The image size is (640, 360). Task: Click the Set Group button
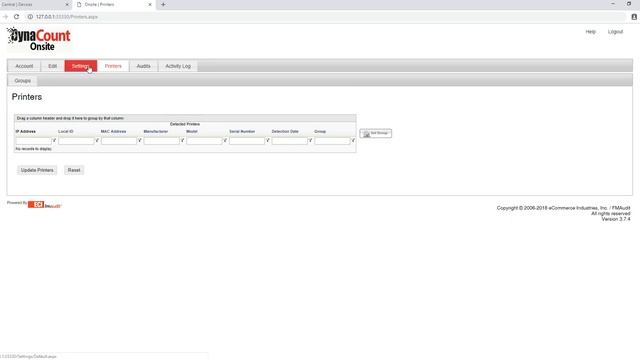376,133
